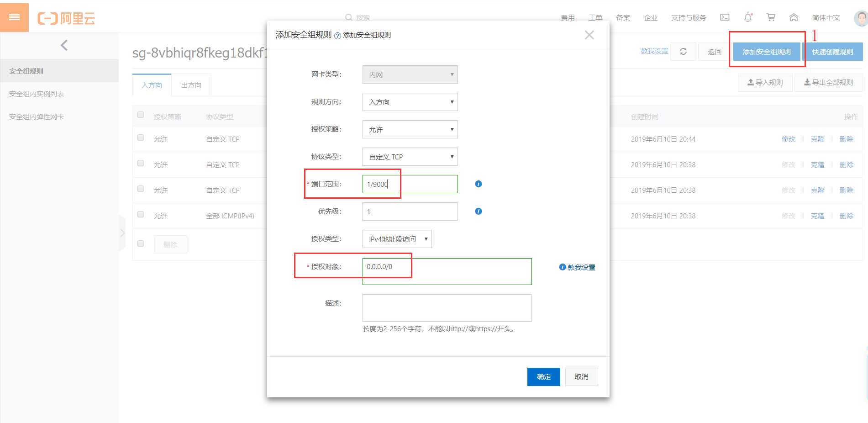Check the 全部 ICMP(IPv4) row checkbox
The height and width of the screenshot is (423, 868).
[141, 214]
